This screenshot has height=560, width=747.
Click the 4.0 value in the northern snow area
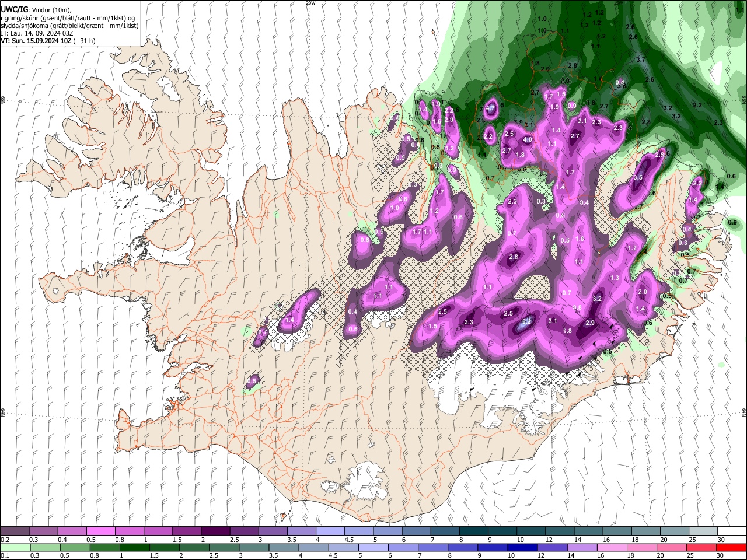(527, 140)
